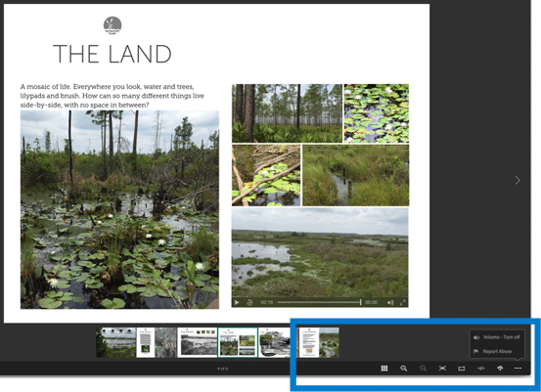Click the share icon in bottom toolbar
This screenshot has height=392, width=541.
pyautogui.click(x=462, y=369)
